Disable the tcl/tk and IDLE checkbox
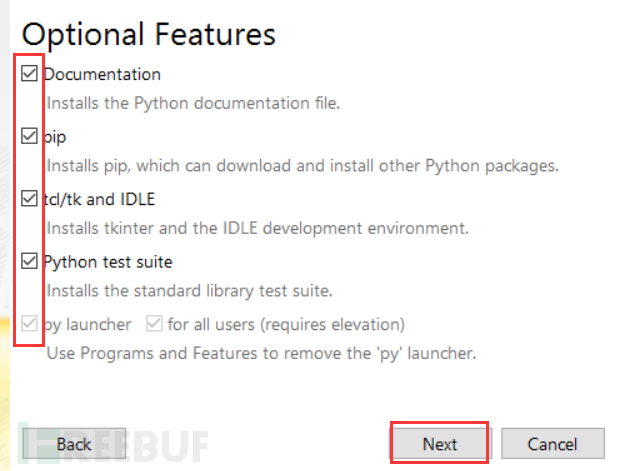The height and width of the screenshot is (471, 619). click(29, 198)
